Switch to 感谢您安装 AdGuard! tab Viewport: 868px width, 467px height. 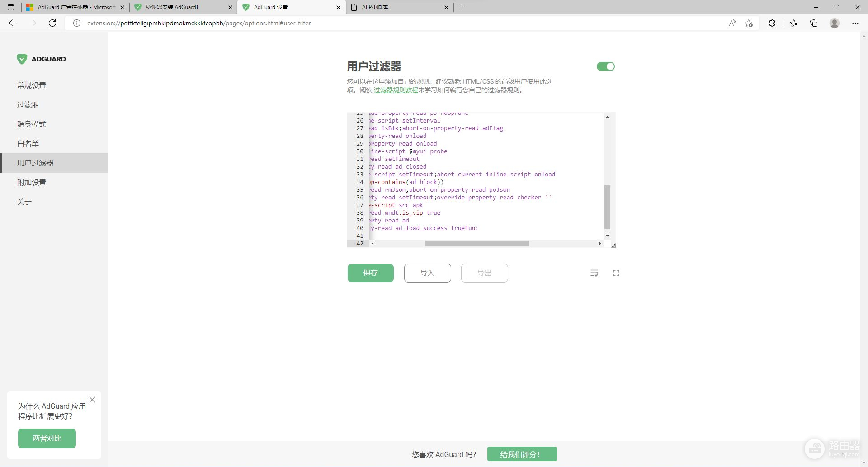click(x=183, y=7)
